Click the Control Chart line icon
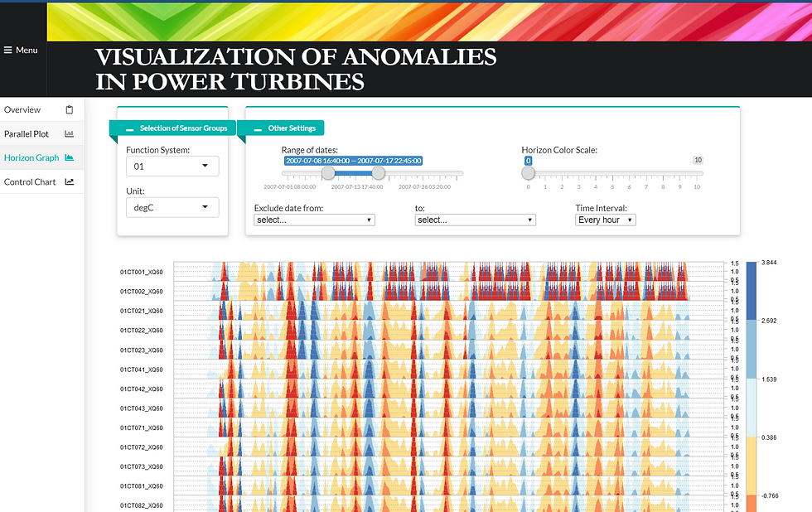 coord(69,181)
